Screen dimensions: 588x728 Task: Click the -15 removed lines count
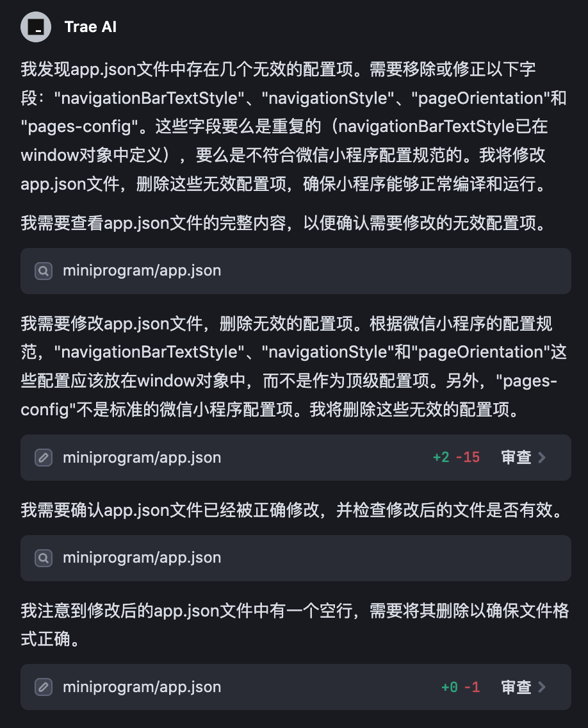point(468,458)
